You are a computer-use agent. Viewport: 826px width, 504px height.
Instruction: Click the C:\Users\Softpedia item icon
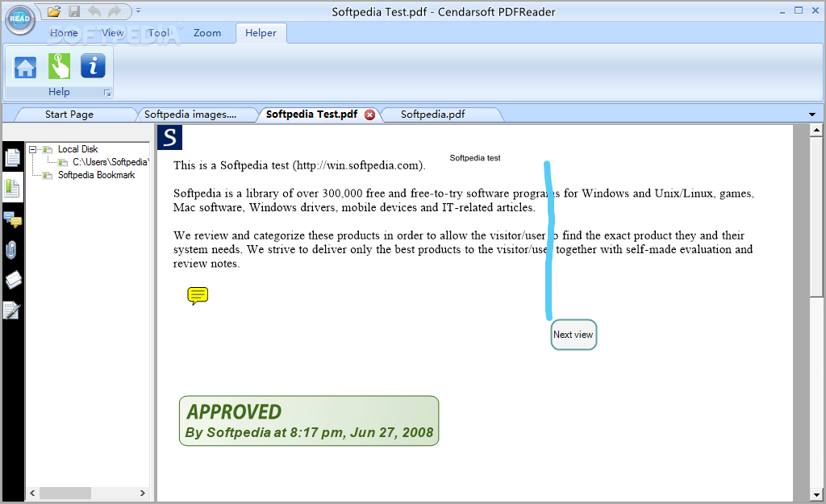pyautogui.click(x=63, y=162)
